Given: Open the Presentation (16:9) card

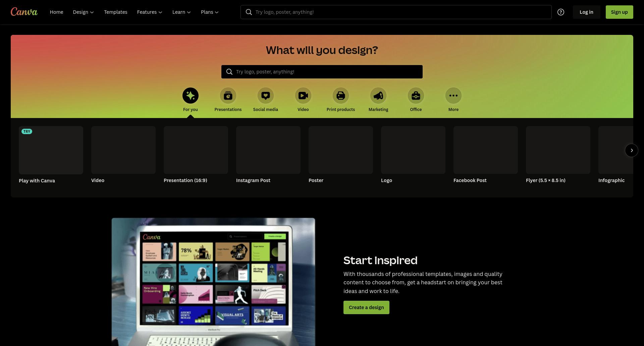Looking at the screenshot, I should click(196, 155).
